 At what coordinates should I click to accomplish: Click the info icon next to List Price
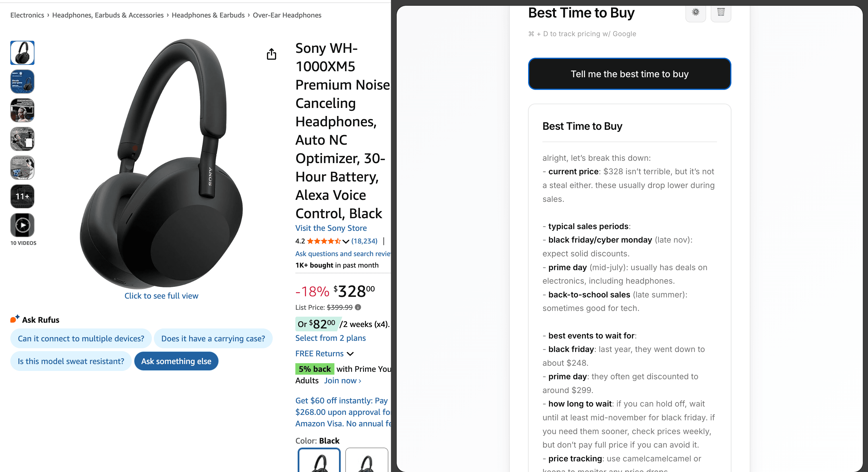358,307
